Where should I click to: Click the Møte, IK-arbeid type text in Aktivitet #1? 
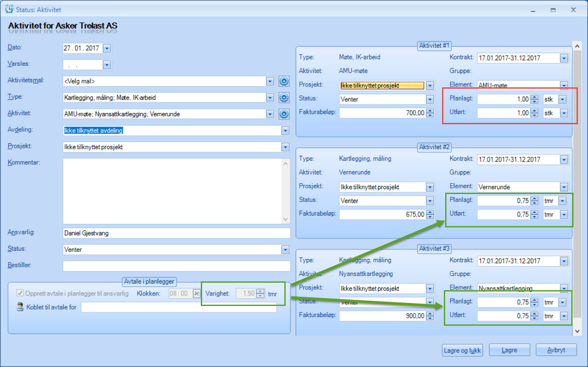[x=360, y=58]
